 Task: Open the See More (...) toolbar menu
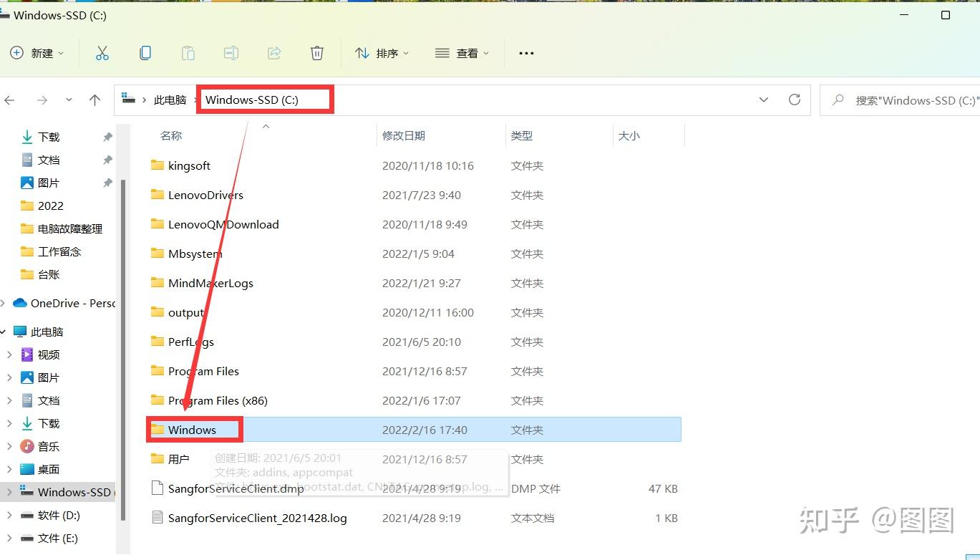pos(526,52)
